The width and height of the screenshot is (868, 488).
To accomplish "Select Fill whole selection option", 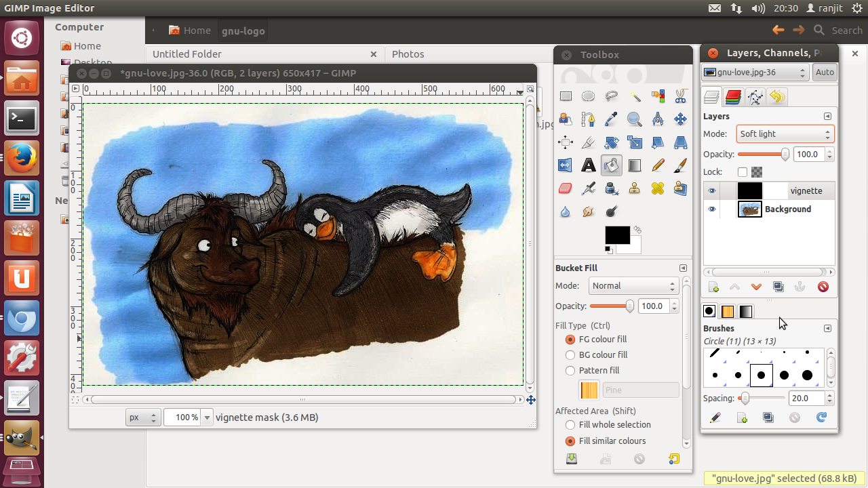I will 570,425.
